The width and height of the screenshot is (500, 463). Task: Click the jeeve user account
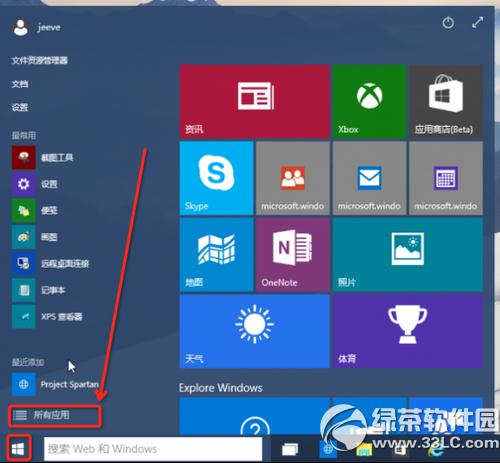37,27
